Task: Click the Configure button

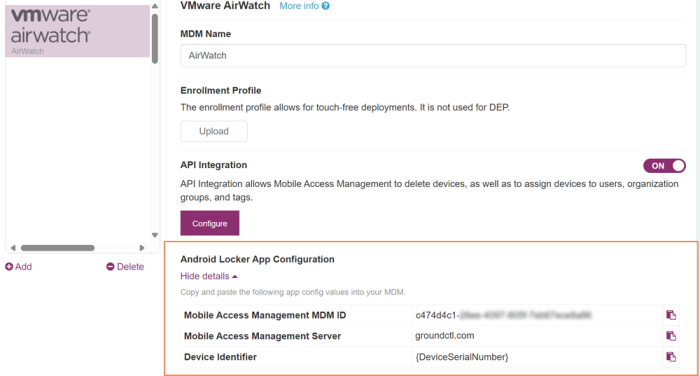Action: [210, 223]
